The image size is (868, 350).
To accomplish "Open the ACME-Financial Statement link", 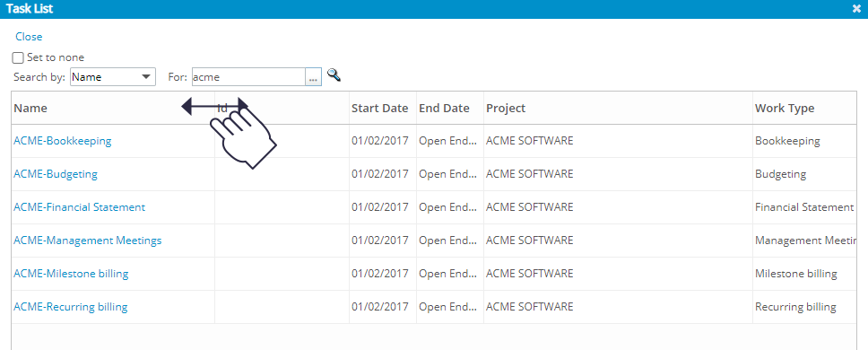I will [x=79, y=207].
